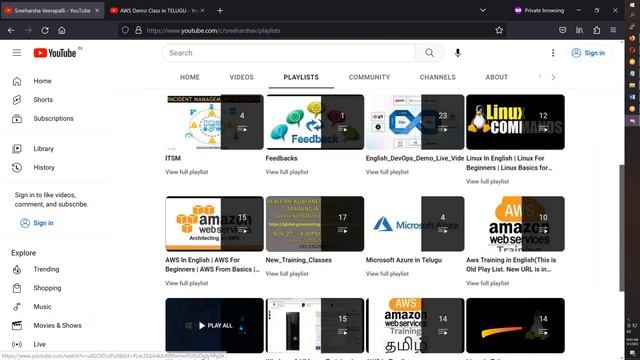Image resolution: width=640 pixels, height=360 pixels.
Task: Switch to AWS Demo Class in TELUGU tab
Action: pos(158,11)
